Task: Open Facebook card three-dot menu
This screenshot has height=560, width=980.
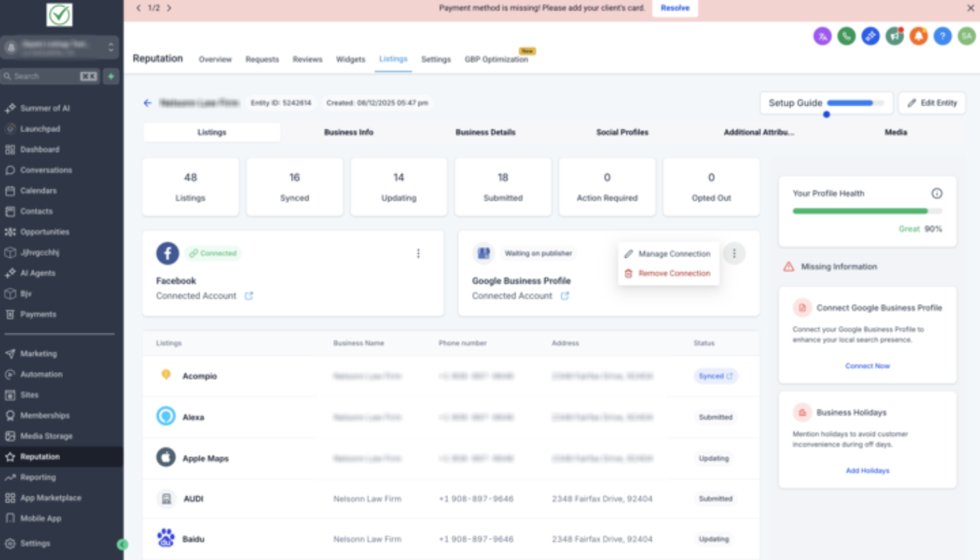Action: coord(418,253)
